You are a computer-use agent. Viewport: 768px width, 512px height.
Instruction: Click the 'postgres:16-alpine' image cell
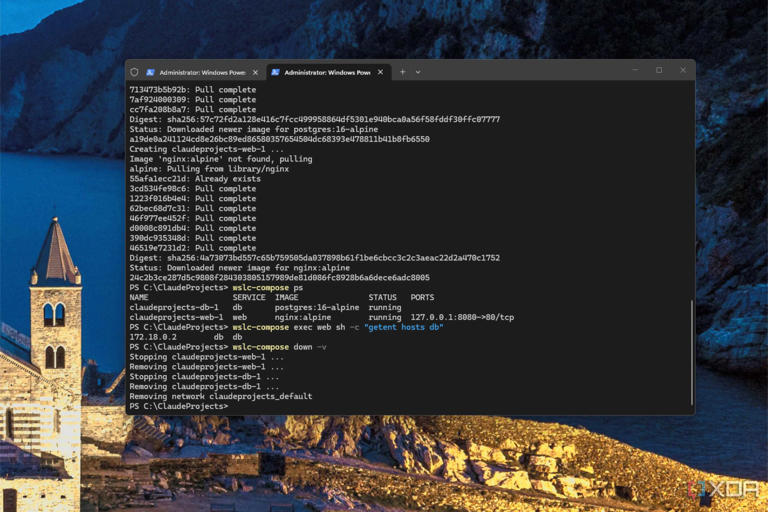tap(316, 307)
